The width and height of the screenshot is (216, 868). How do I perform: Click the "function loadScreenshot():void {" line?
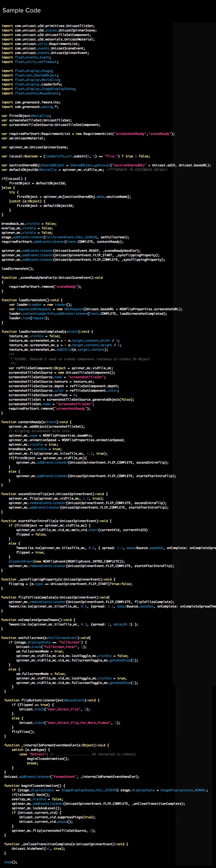[32, 300]
